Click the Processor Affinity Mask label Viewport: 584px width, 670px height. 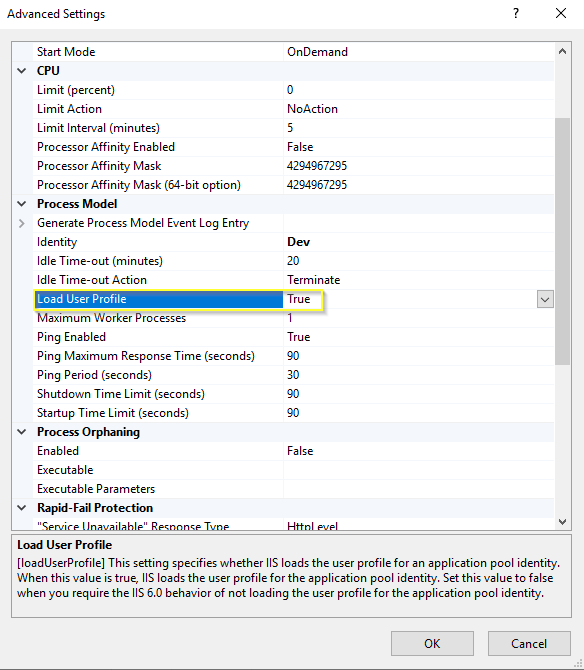point(99,166)
